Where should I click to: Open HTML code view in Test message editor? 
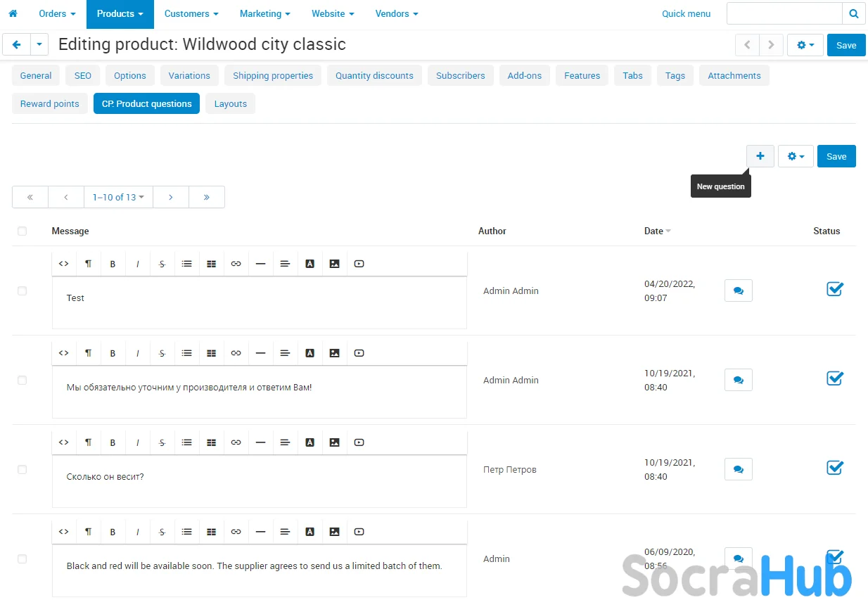63,264
